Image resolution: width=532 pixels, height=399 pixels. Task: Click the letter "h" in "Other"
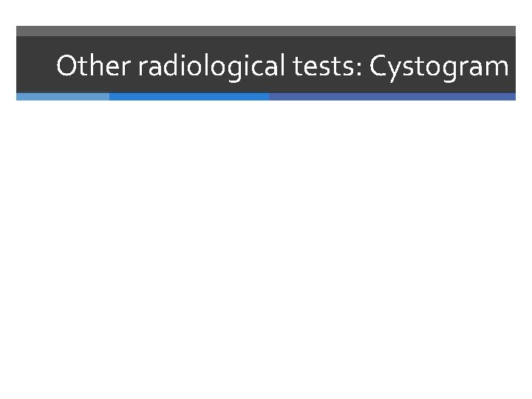91,66
